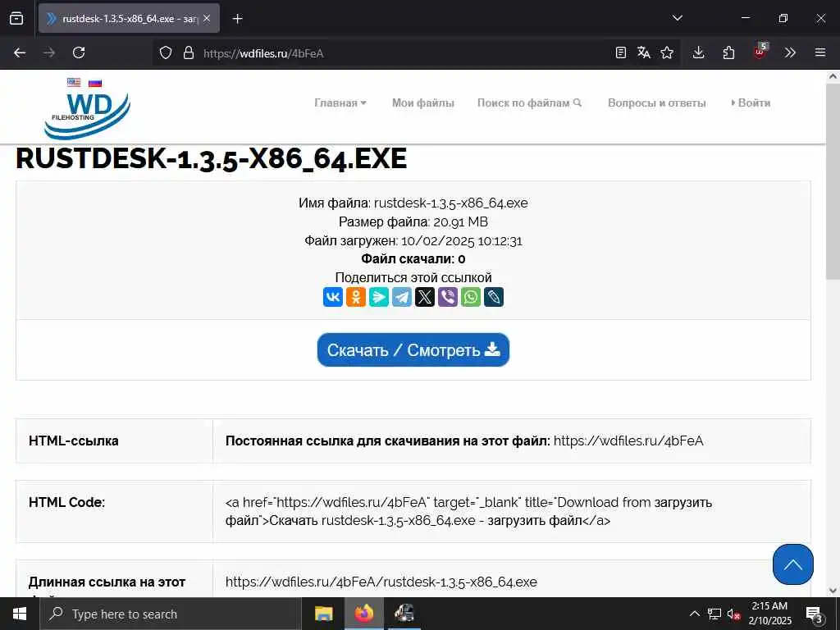Open the Windows Start menu
Screen dimensions: 840x630
point(20,614)
